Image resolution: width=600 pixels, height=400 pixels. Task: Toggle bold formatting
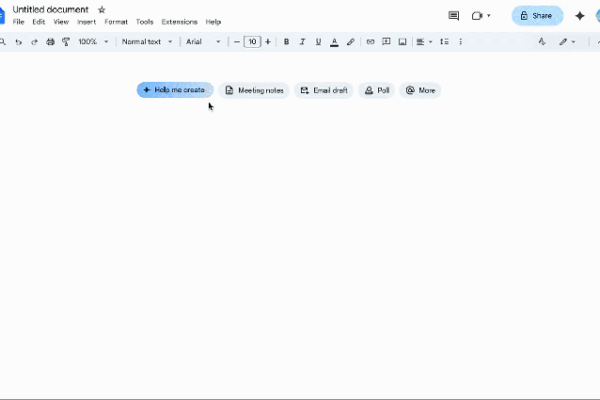click(286, 42)
